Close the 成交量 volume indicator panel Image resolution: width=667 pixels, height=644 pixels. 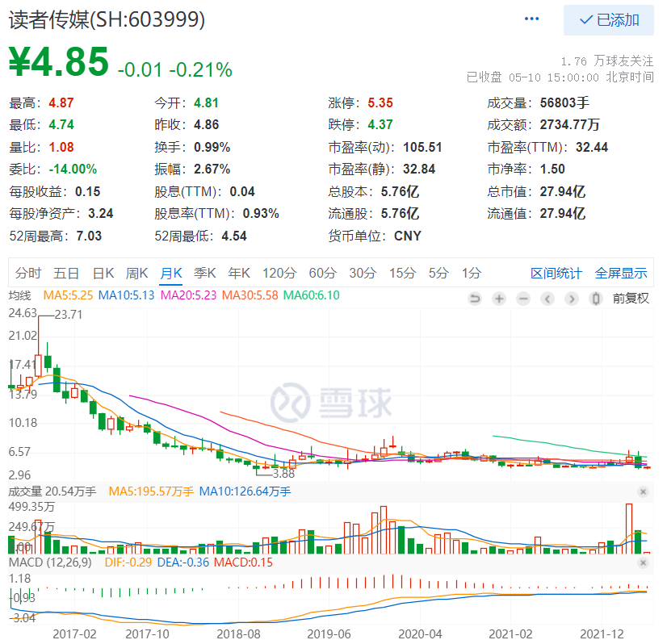pos(643,491)
